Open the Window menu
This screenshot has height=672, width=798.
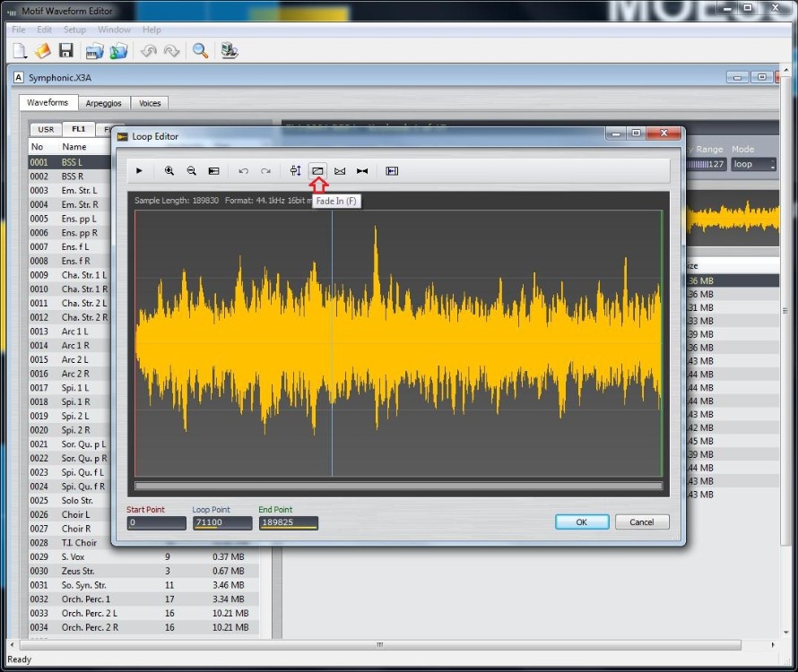point(114,30)
